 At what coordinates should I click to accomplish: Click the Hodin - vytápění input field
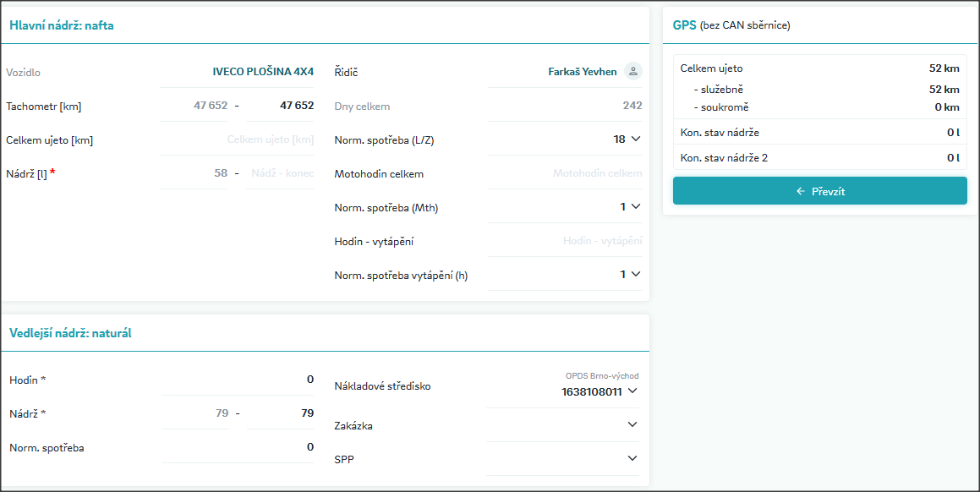[x=565, y=241]
